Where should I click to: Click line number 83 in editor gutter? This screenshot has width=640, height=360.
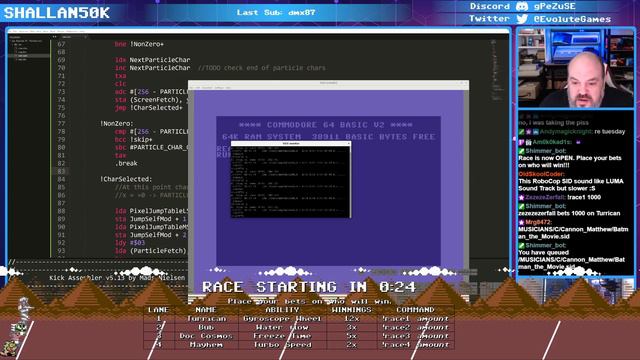(x=61, y=171)
